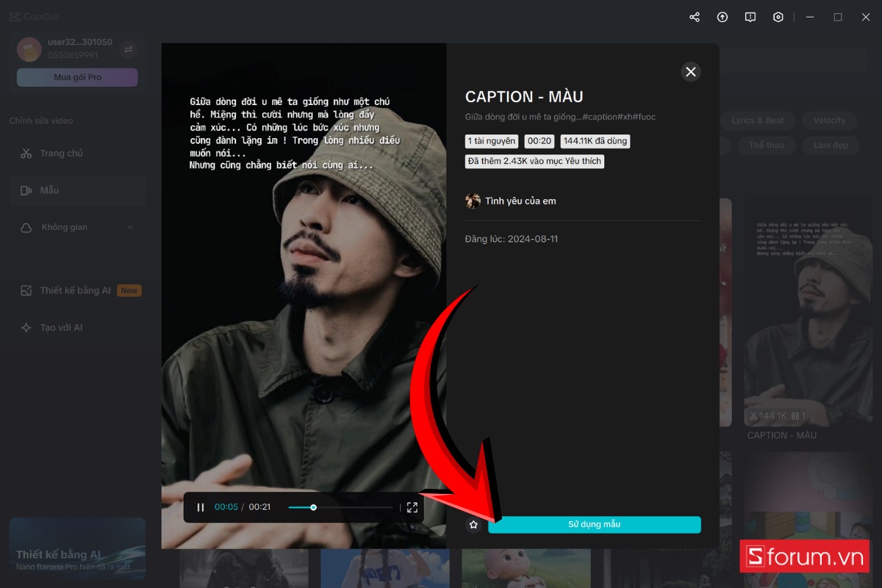The image size is (882, 588).
Task: Select the Làm đẹp category tab
Action: point(831,146)
